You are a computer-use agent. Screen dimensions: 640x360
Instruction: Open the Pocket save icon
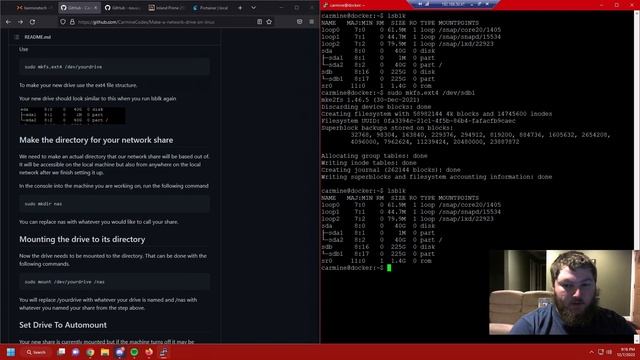pyautogui.click(x=300, y=22)
